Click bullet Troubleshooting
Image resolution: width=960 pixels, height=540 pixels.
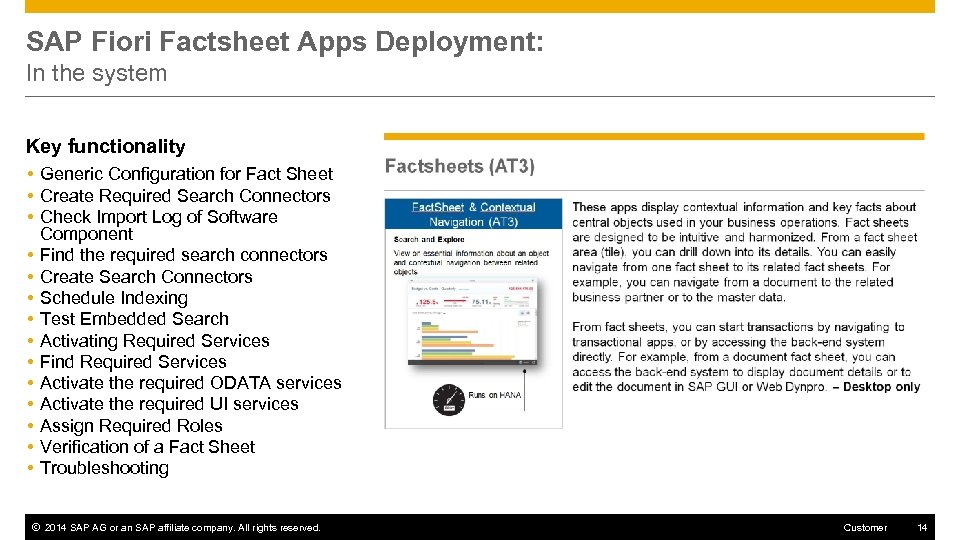[104, 468]
